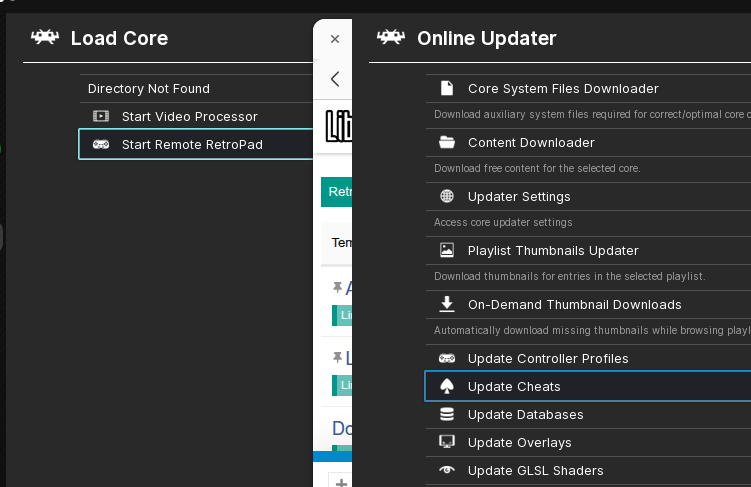Viewport: 751px width, 487px height.
Task: Select the Directory Not Found entry
Action: [149, 89]
